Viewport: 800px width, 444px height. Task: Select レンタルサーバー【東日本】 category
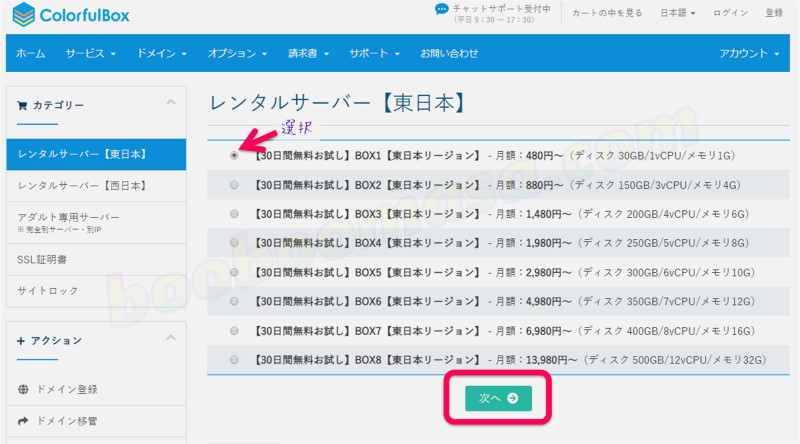coord(96,154)
